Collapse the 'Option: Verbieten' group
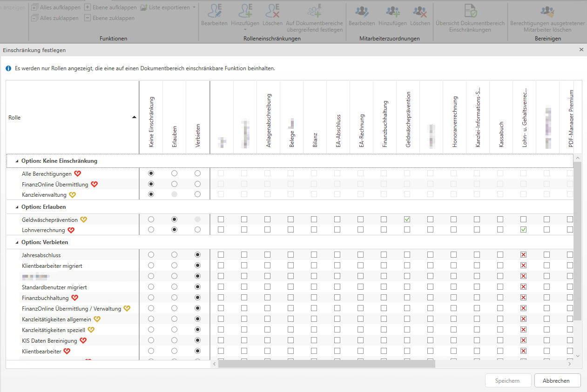 click(x=17, y=243)
